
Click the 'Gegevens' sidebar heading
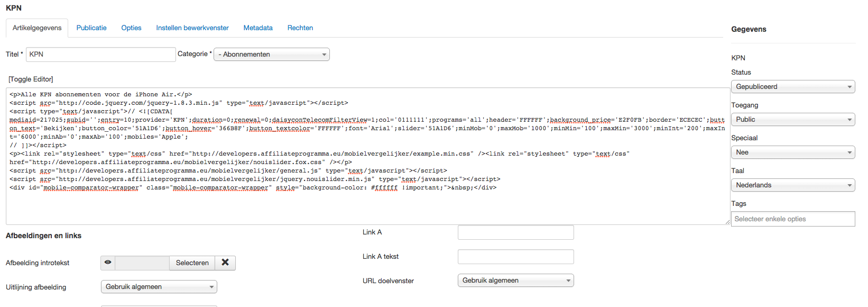[749, 30]
